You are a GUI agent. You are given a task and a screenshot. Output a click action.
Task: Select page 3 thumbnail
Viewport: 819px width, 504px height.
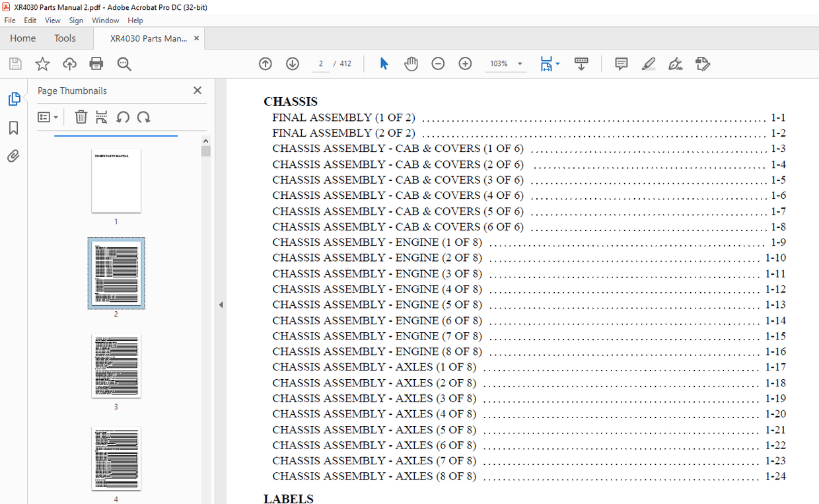[x=116, y=366]
